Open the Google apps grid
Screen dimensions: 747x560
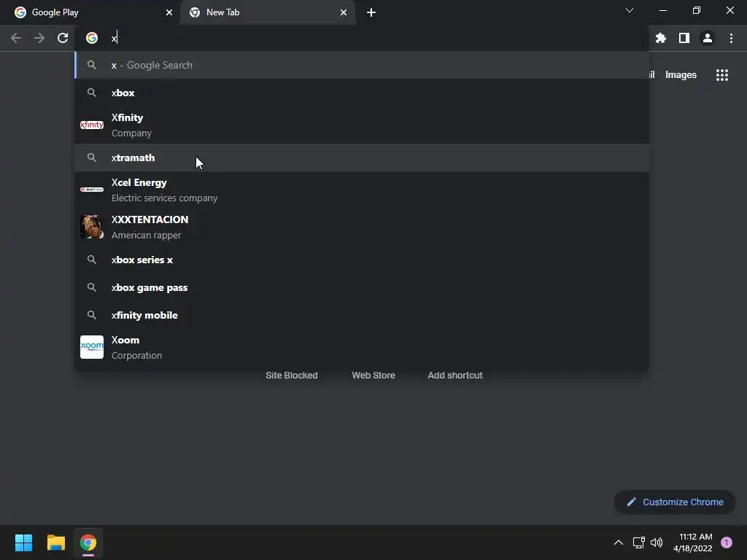722,75
